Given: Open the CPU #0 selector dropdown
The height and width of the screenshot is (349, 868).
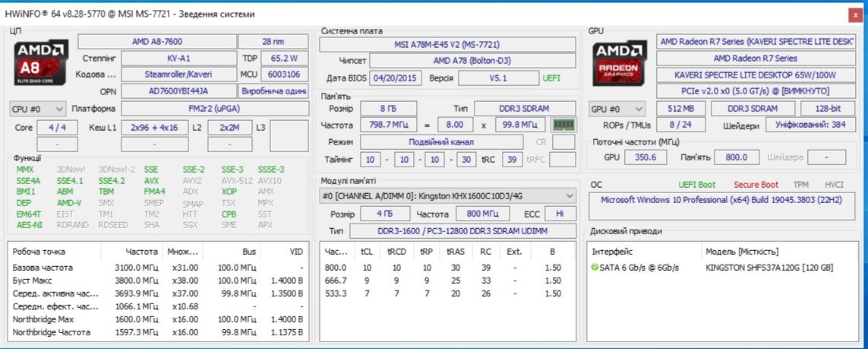Looking at the screenshot, I should click(x=38, y=109).
